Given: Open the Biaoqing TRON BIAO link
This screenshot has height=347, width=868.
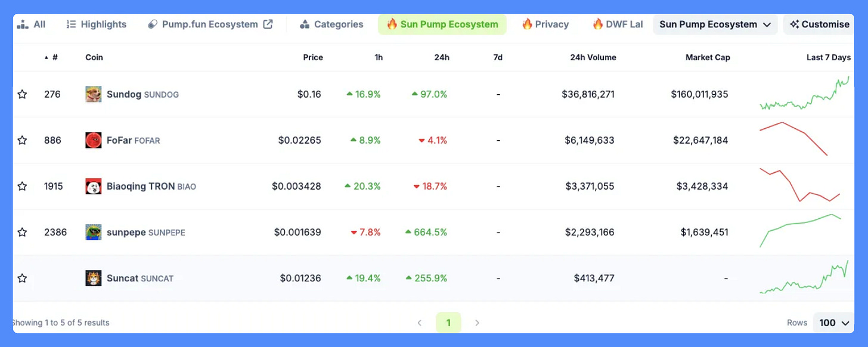Looking at the screenshot, I should [x=151, y=186].
